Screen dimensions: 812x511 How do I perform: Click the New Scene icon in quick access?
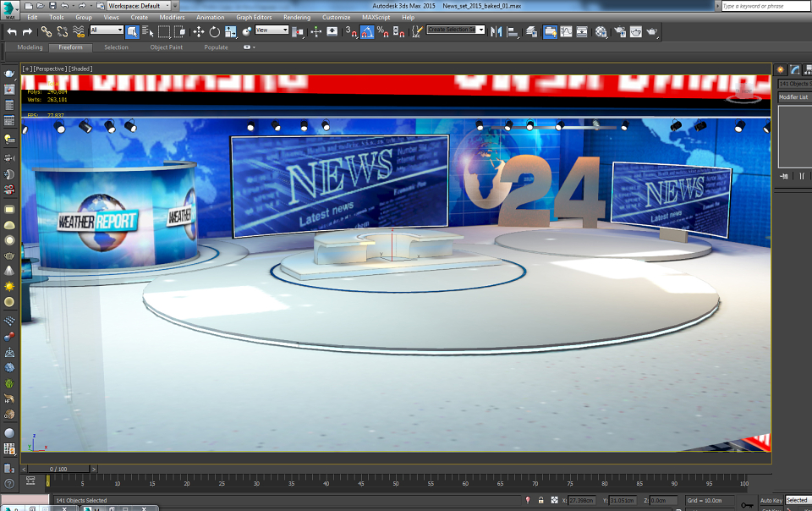point(29,6)
